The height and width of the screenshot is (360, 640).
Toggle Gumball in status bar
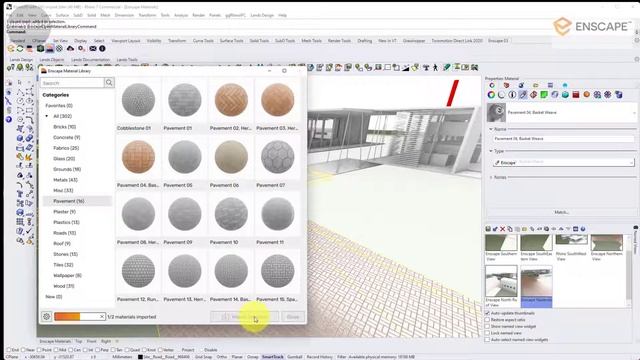tap(295, 357)
